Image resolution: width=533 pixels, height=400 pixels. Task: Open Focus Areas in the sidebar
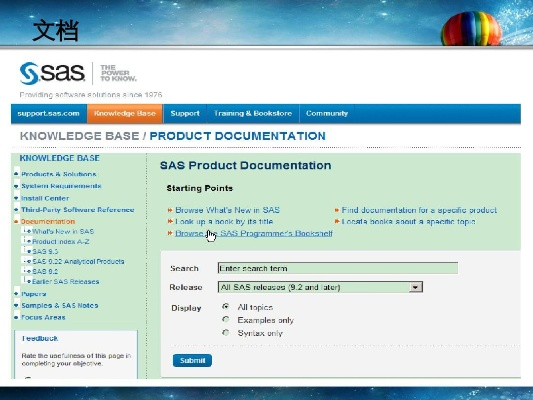tap(43, 317)
